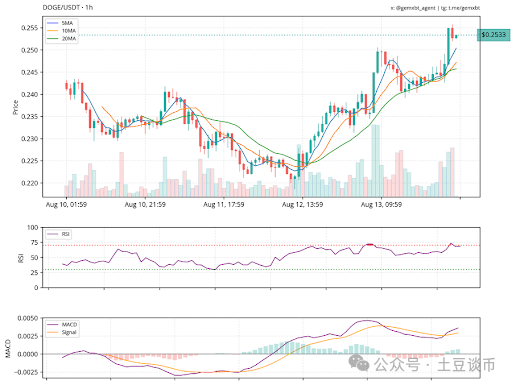Image resolution: width=512 pixels, height=385 pixels.
Task: Click the RSI 50 axis tick
Action: pos(35,258)
